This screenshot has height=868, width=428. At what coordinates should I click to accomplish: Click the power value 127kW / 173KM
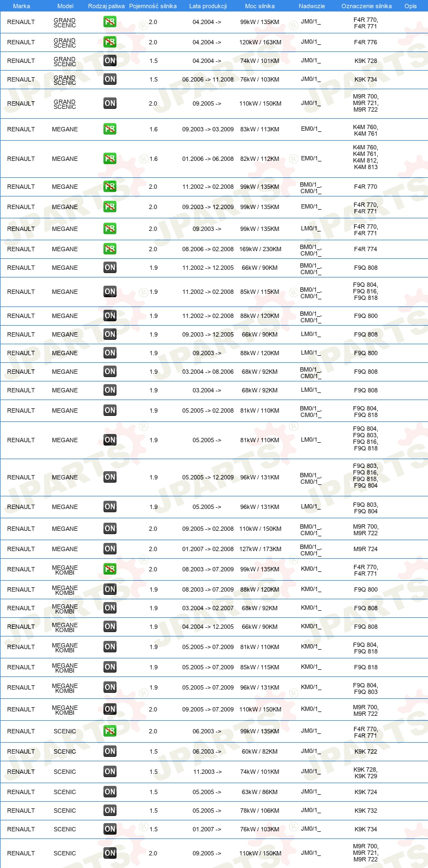[260, 549]
